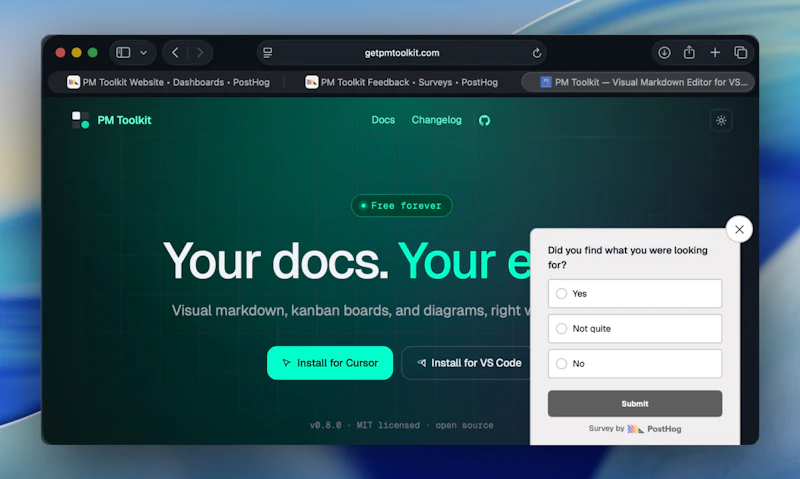Submit the survey response
800x479 pixels.
coord(635,404)
